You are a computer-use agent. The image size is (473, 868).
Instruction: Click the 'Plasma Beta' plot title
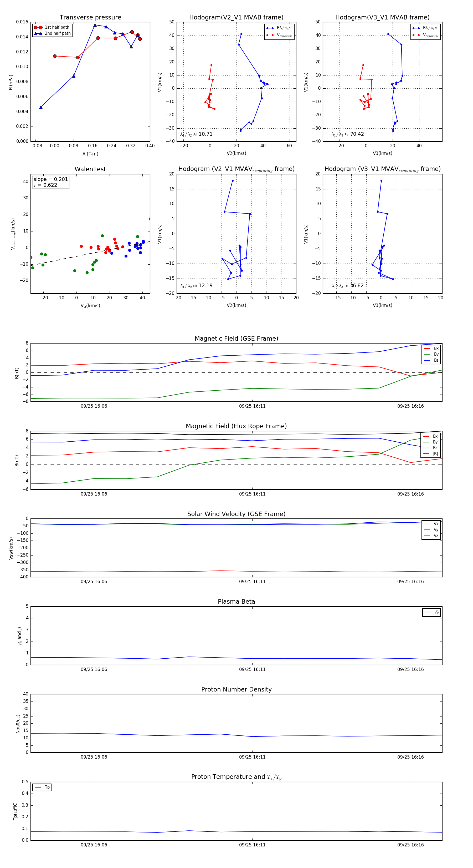(236, 602)
